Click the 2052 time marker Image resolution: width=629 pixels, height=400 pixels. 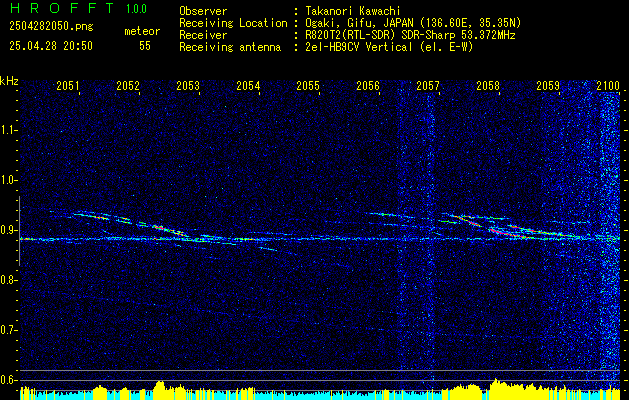(128, 85)
